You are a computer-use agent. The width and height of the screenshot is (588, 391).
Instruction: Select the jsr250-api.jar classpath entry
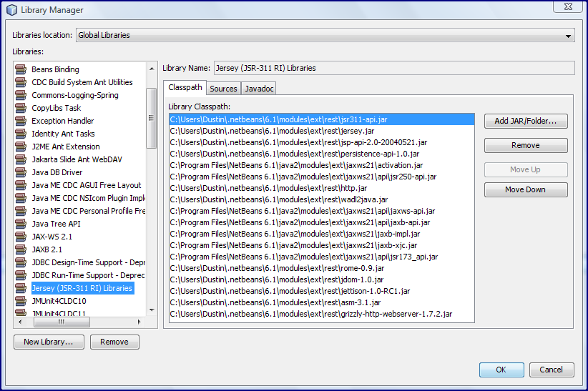coord(322,177)
